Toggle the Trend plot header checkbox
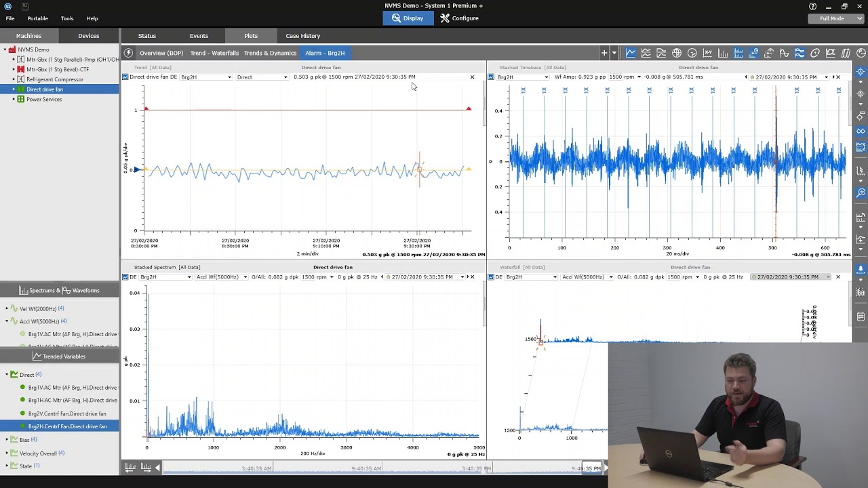Image resolution: width=868 pixels, height=488 pixels. click(125, 77)
